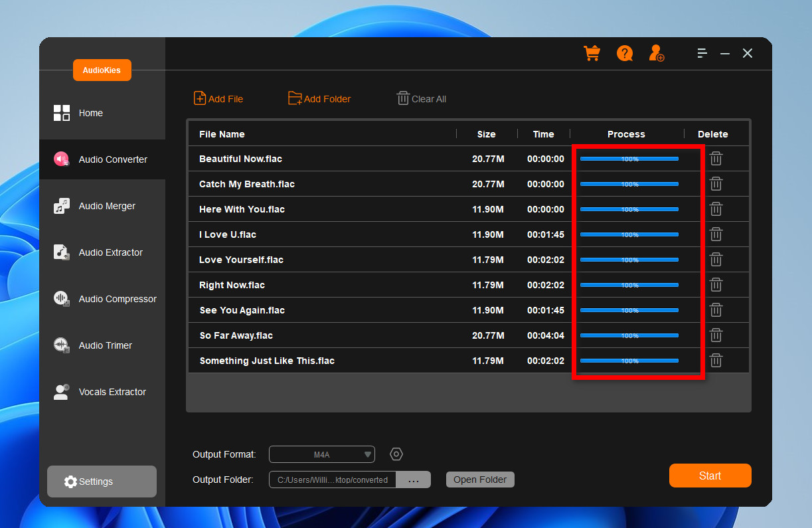Switch to Audio Extractor
The image size is (812, 528).
click(x=102, y=252)
